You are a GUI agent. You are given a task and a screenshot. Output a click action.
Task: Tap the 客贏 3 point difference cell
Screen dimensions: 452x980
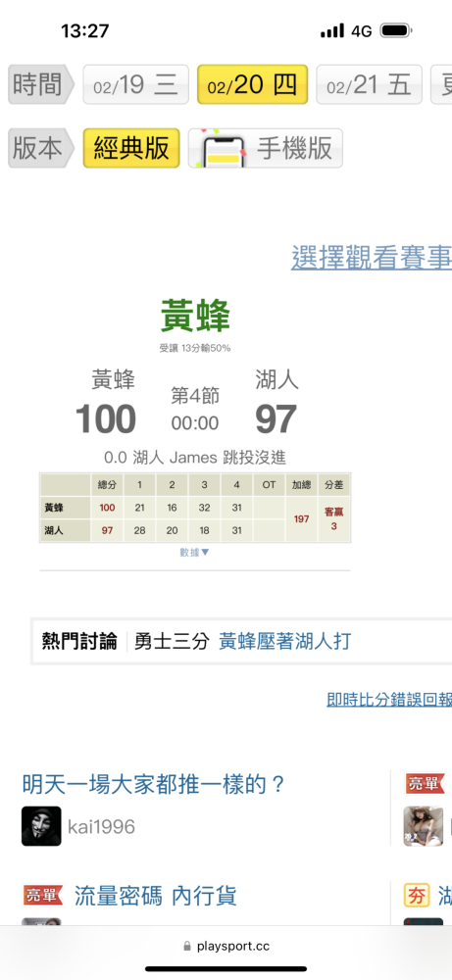pos(333,518)
